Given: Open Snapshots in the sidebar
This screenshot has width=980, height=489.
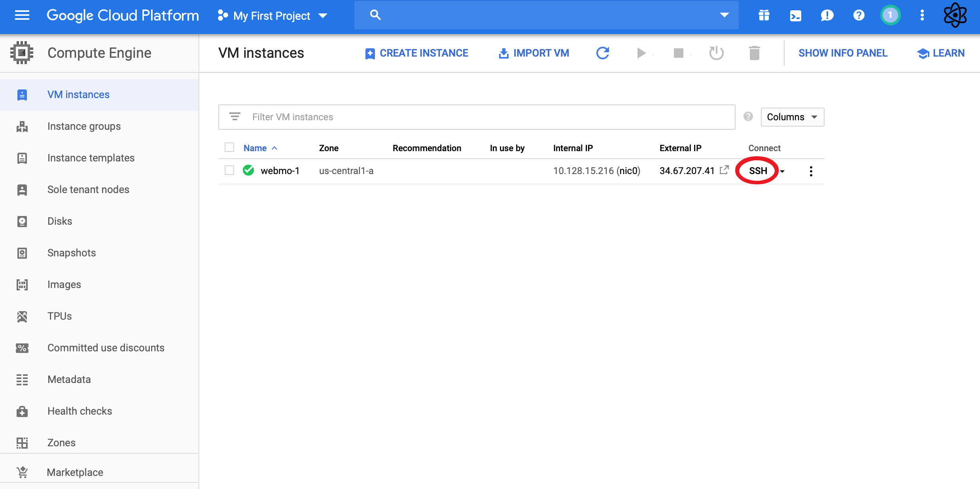Looking at the screenshot, I should (72, 253).
